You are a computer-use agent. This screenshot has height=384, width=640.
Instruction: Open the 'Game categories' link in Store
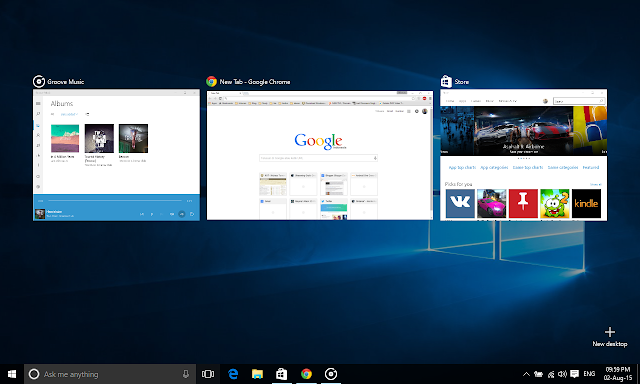(563, 167)
